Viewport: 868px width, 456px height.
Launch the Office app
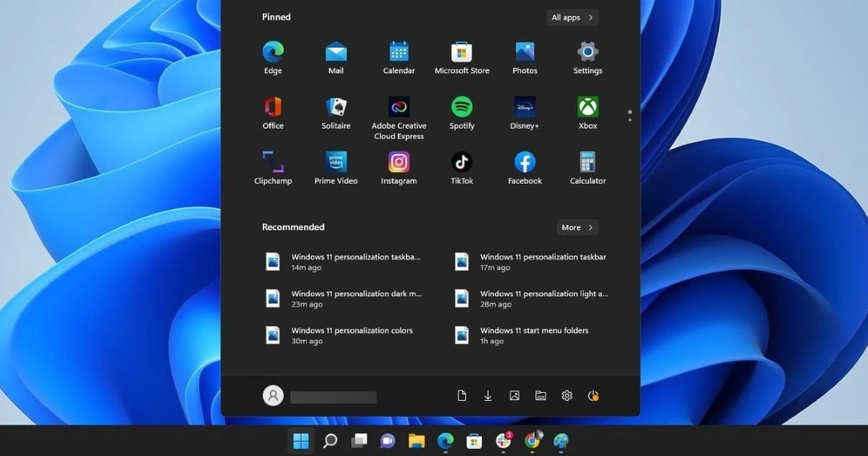click(x=273, y=112)
